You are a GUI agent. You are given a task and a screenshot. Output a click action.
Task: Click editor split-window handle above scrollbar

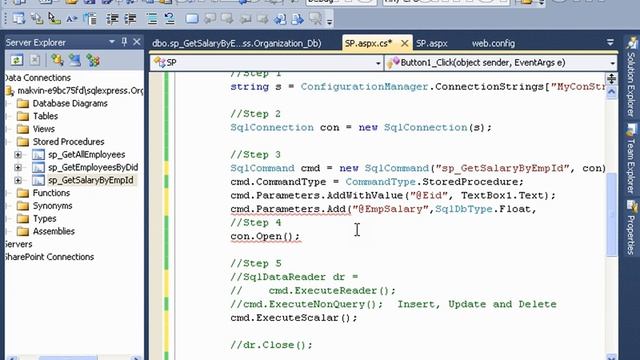[x=611, y=78]
